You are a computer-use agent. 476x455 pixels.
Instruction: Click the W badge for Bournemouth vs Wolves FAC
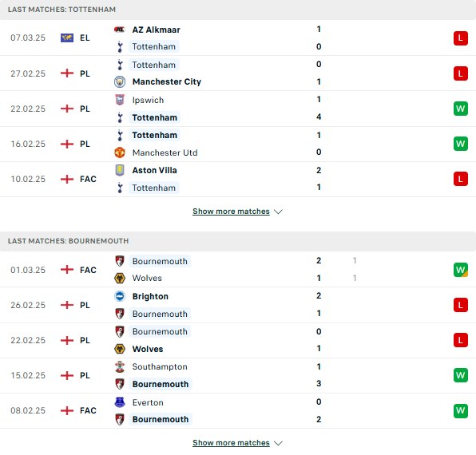click(461, 270)
